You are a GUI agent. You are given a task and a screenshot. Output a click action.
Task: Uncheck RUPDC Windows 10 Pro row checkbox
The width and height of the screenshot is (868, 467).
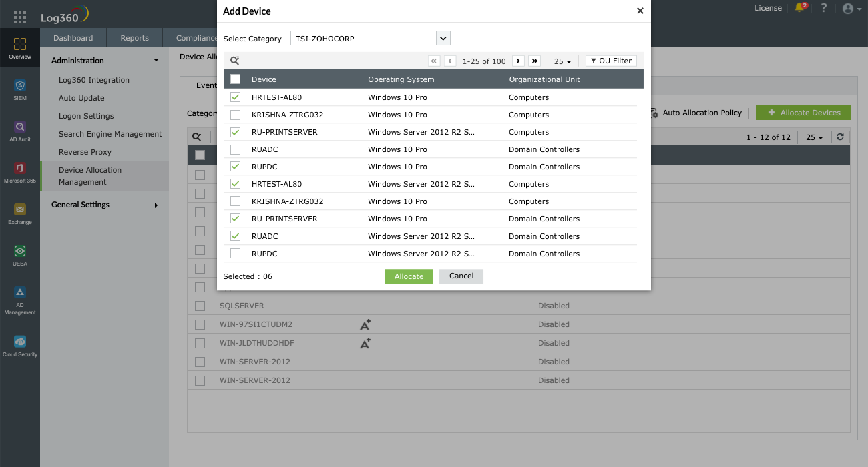pos(235,167)
